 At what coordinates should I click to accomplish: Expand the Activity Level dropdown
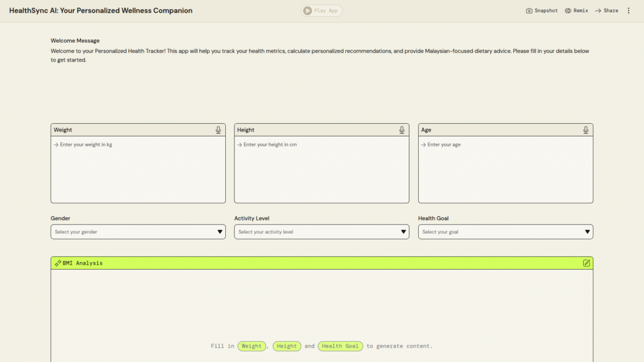click(x=321, y=232)
